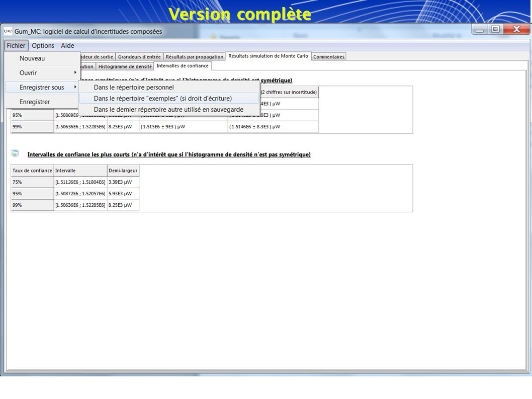
Task: Click the (1.515E6 ± 9E3) µW cell
Action: (x=183, y=127)
